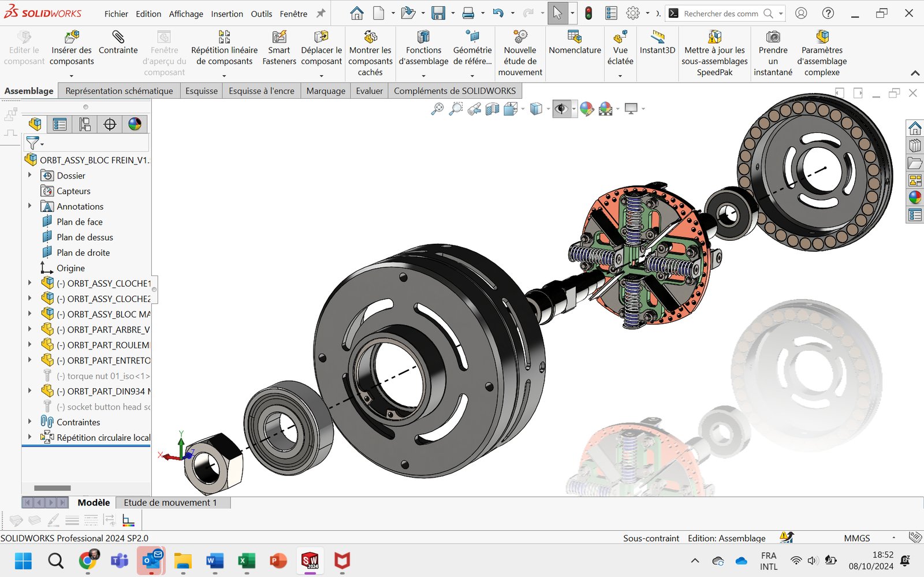Click Insérer des composants icon
Viewport: 924px width, 577px height.
[x=72, y=38]
